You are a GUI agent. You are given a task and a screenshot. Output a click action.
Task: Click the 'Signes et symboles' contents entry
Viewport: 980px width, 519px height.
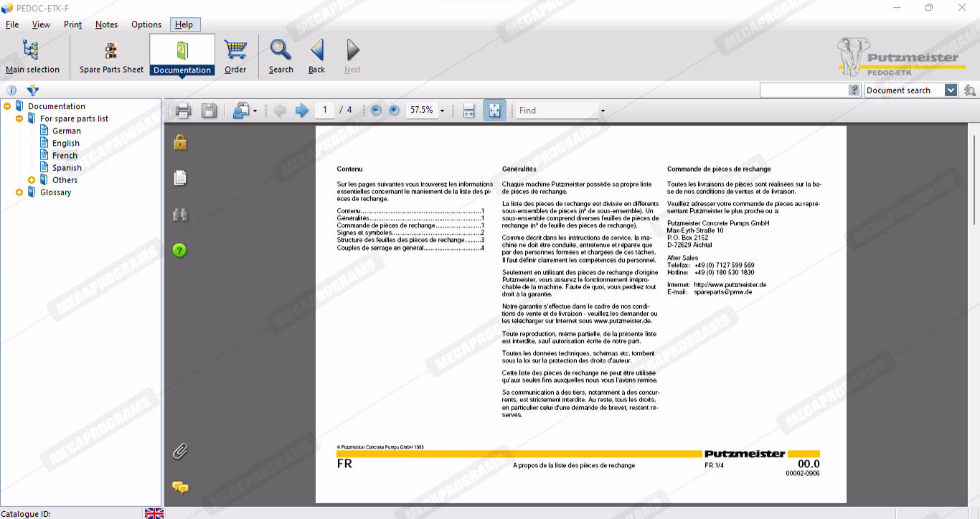tap(411, 233)
